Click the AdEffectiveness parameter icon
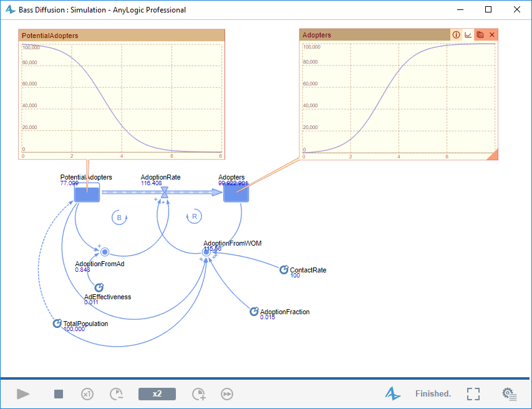The image size is (532, 409). 99,287
